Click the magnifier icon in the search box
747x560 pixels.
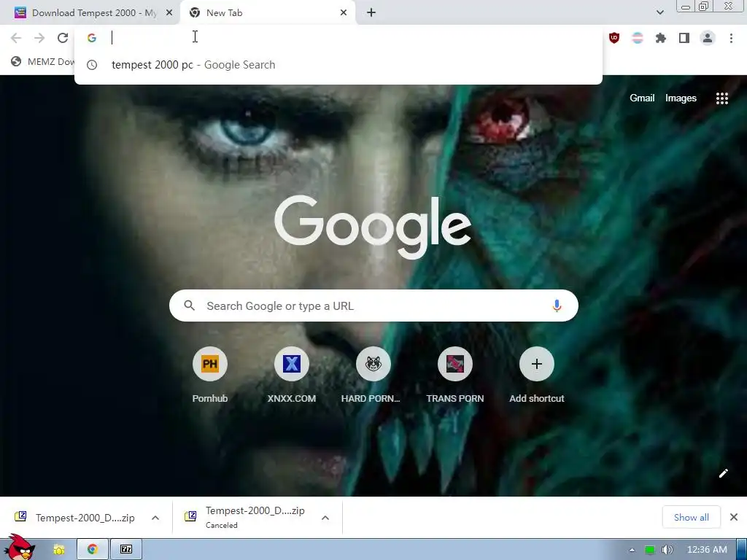coord(189,306)
